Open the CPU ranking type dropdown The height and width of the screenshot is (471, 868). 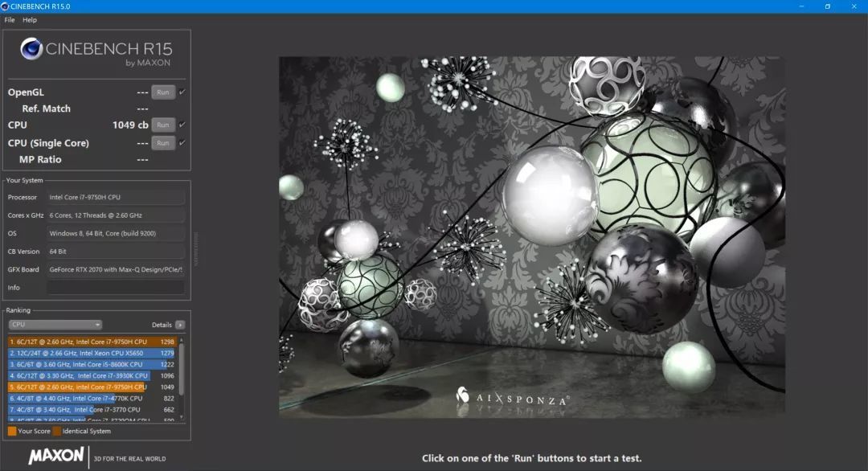[x=55, y=325]
